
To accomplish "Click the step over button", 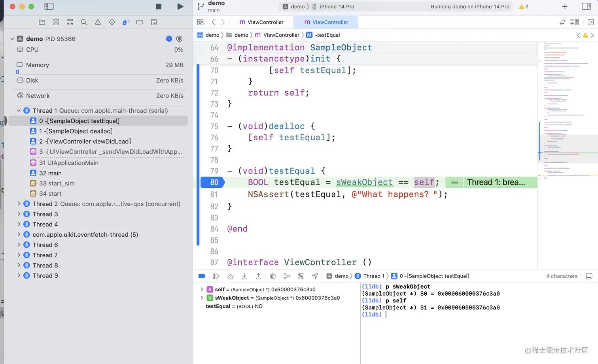I will pyautogui.click(x=231, y=276).
